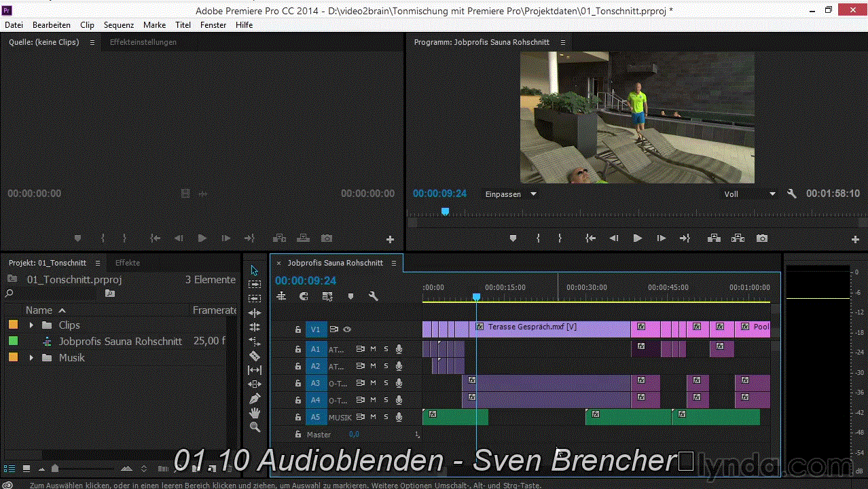Mute the A5 MUSIK track
The width and height of the screenshot is (868, 489).
pos(373,417)
